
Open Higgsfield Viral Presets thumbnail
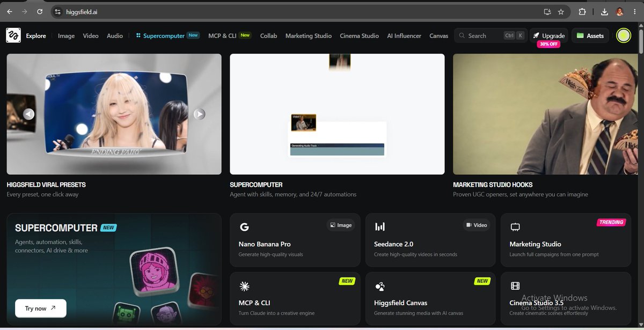pos(114,114)
